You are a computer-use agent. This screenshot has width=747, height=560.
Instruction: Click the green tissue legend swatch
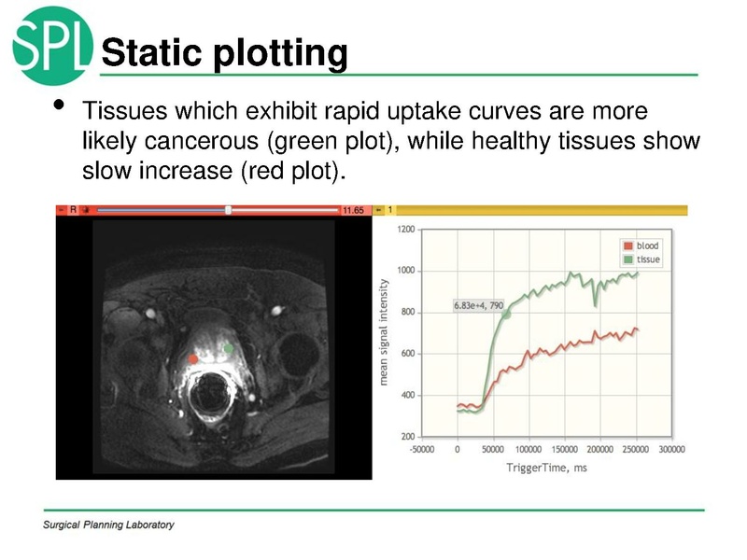coord(628,259)
